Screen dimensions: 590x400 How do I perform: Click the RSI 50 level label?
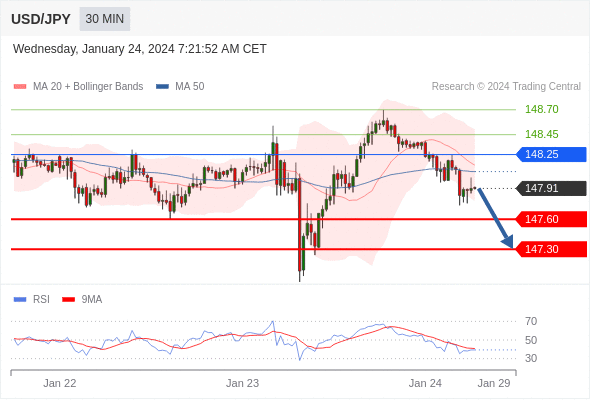(531, 340)
